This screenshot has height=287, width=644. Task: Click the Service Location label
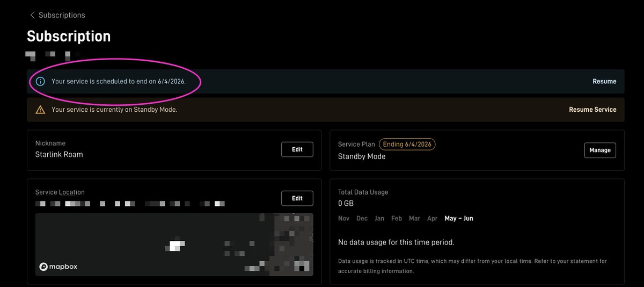point(60,192)
